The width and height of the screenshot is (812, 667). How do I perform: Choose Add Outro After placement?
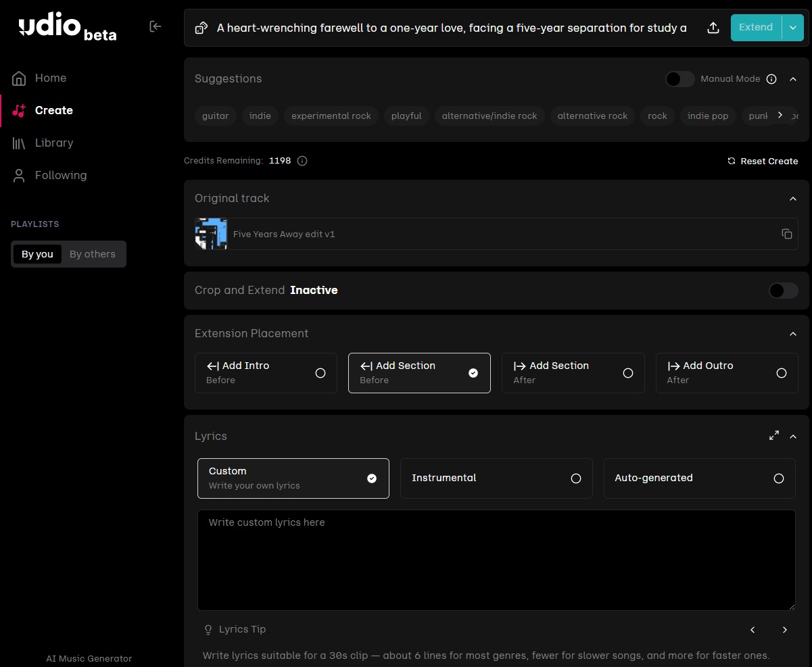coord(726,372)
